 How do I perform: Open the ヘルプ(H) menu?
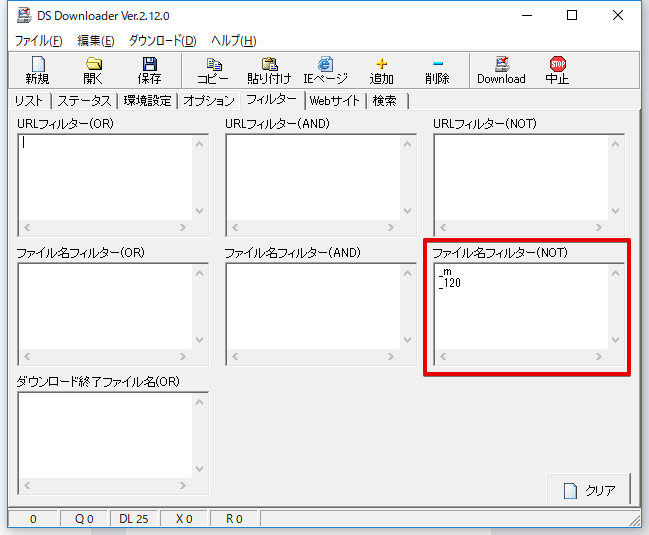[x=233, y=41]
